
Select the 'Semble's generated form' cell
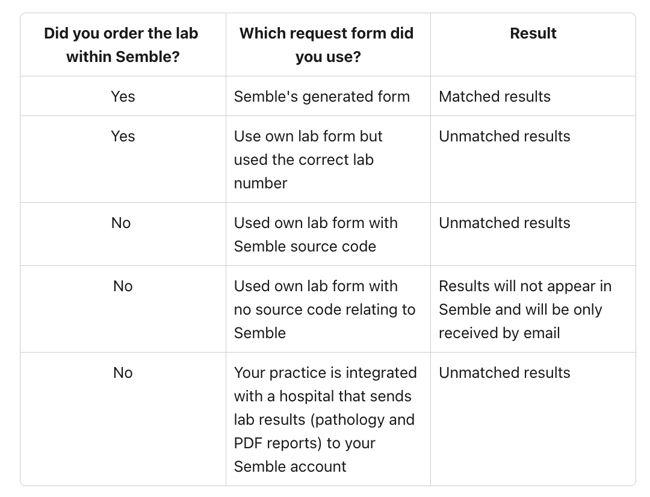[x=322, y=97]
